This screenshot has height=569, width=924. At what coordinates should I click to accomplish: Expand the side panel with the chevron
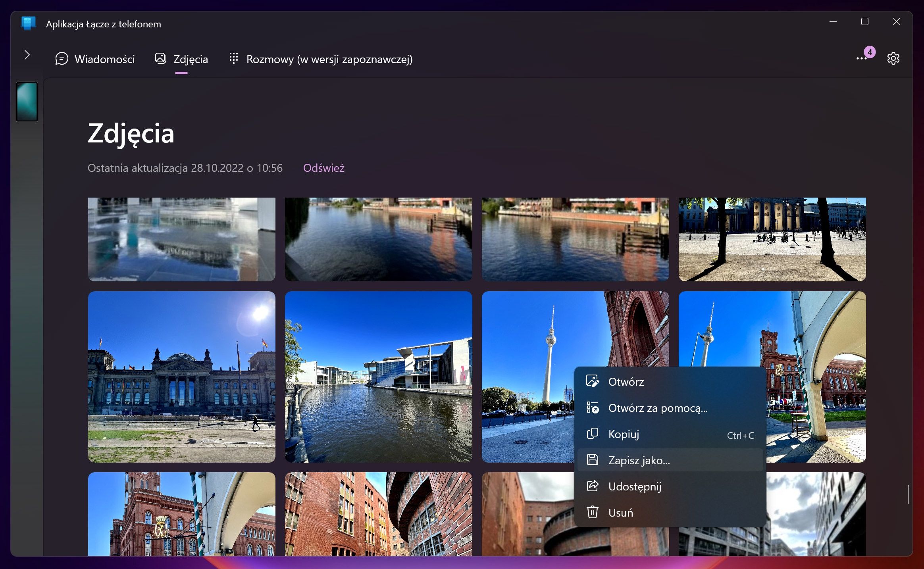[x=27, y=55]
